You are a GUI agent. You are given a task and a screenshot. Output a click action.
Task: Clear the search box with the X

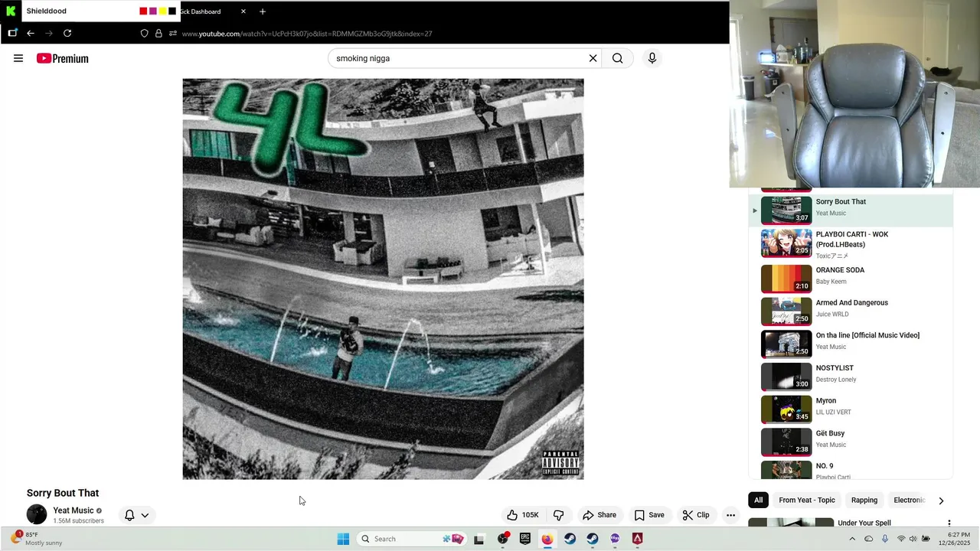pos(593,58)
